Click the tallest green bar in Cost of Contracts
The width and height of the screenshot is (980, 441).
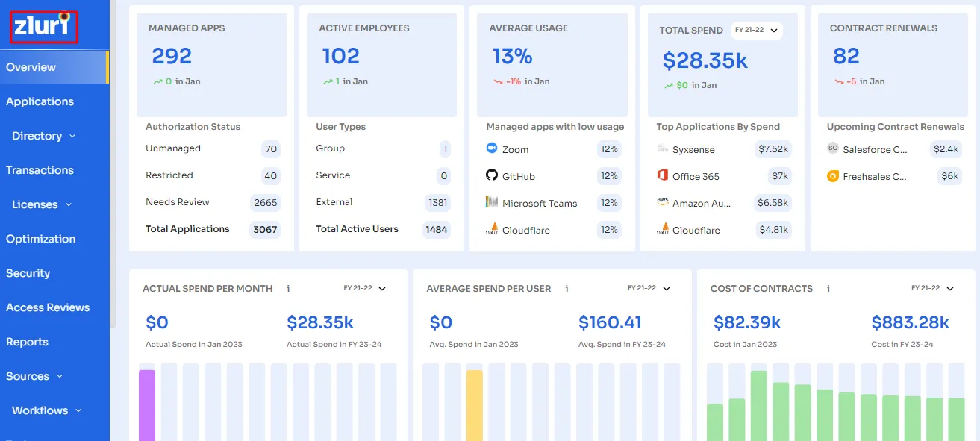(x=759, y=405)
